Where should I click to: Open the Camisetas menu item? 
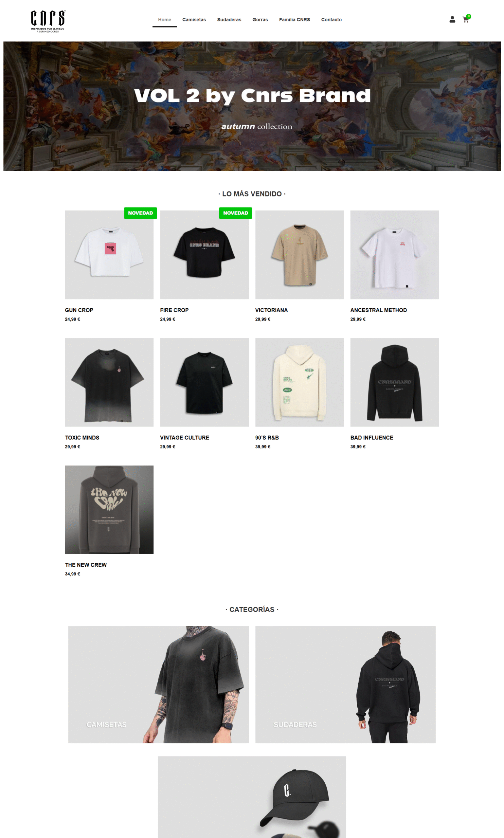(194, 20)
